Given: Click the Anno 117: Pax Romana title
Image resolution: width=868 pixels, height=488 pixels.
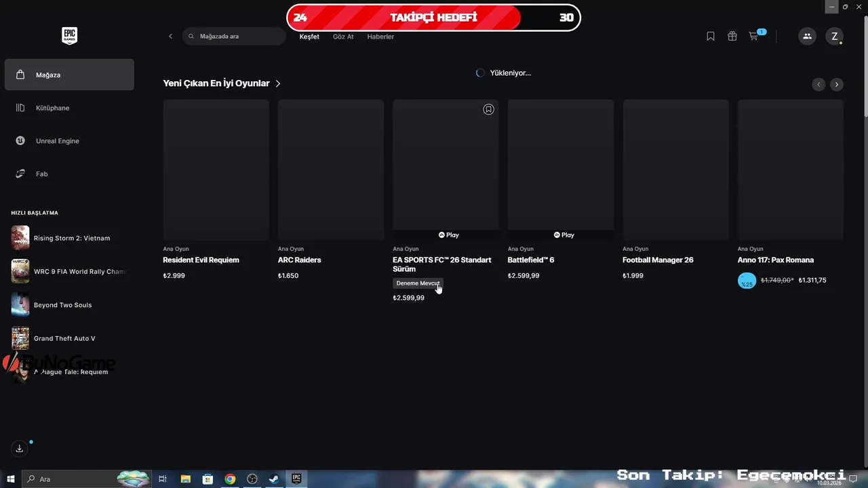Looking at the screenshot, I should tap(776, 260).
